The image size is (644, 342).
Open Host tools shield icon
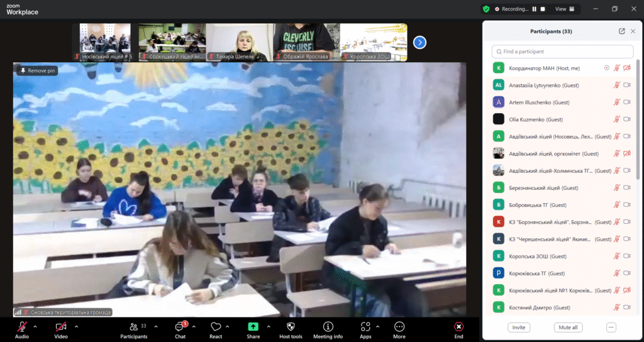[x=291, y=327]
